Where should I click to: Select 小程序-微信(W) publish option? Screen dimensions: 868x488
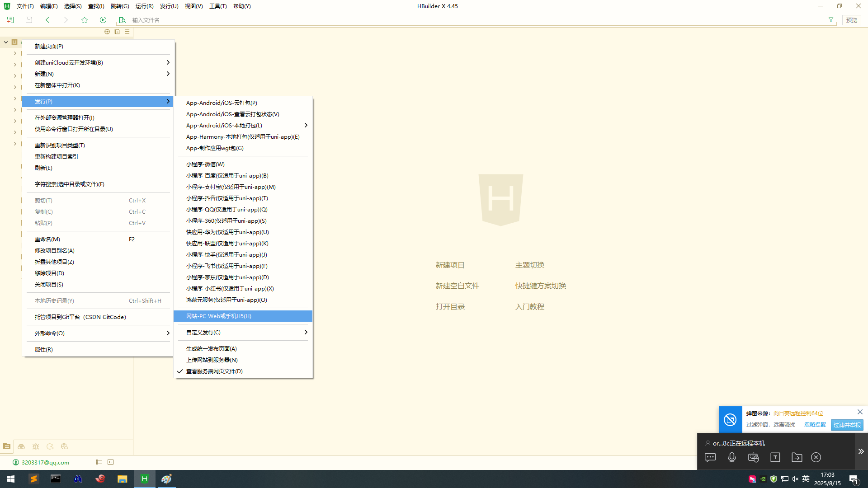(x=243, y=164)
